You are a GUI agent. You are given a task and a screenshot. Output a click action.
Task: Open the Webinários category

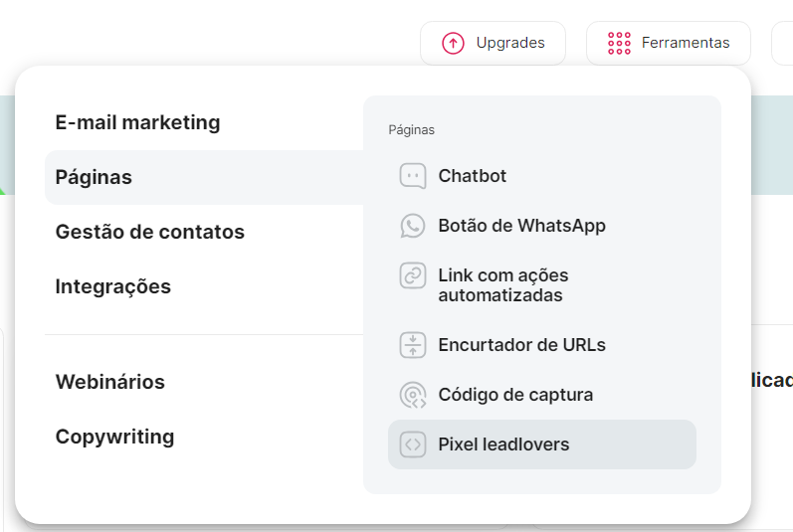pyautogui.click(x=109, y=382)
